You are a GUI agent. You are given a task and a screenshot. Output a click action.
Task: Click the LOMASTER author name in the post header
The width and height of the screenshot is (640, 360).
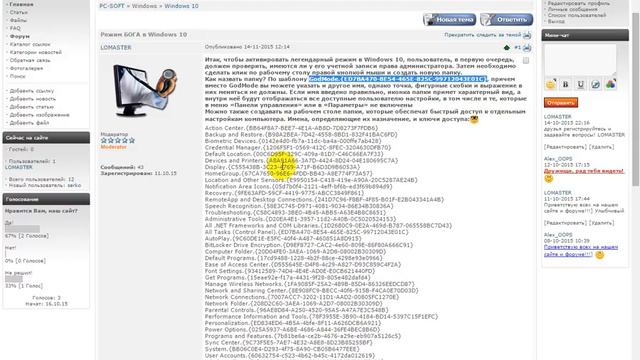click(116, 48)
